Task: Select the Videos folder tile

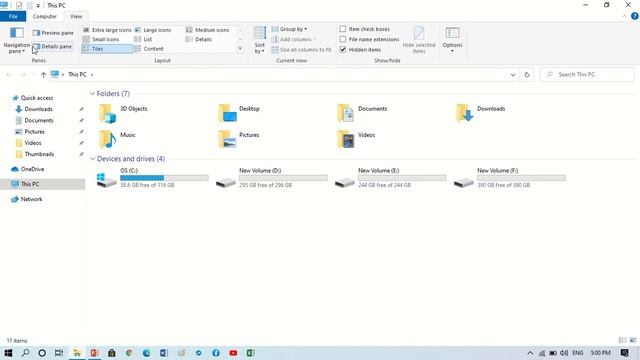Action: [357, 139]
